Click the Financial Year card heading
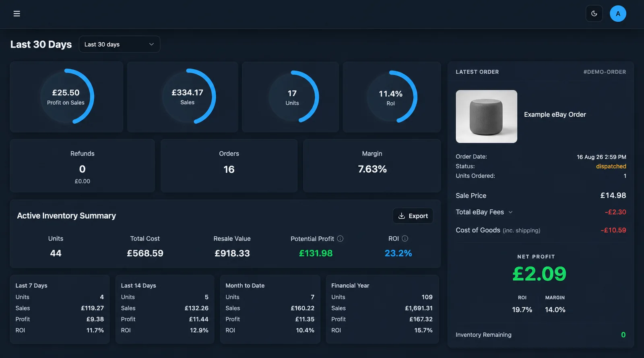Screen dimensions: 644x358 click(x=350, y=286)
